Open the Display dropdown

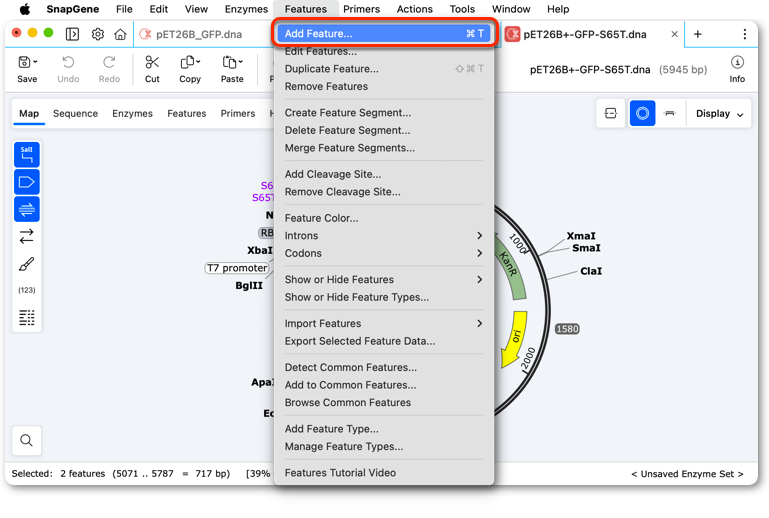click(719, 113)
